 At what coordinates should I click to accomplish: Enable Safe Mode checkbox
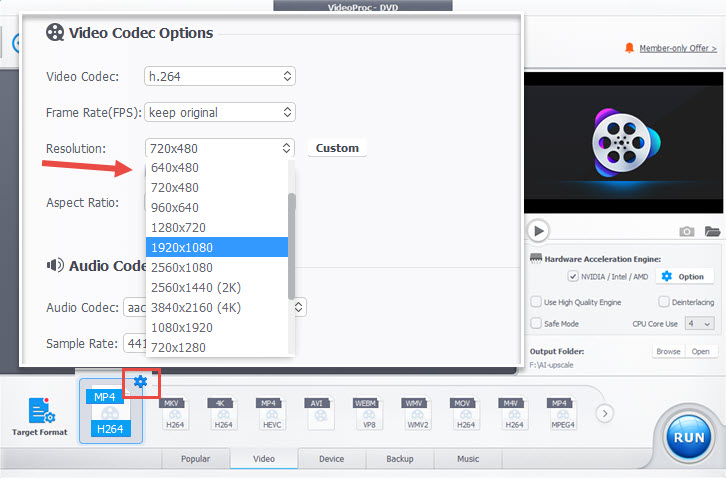click(x=536, y=323)
